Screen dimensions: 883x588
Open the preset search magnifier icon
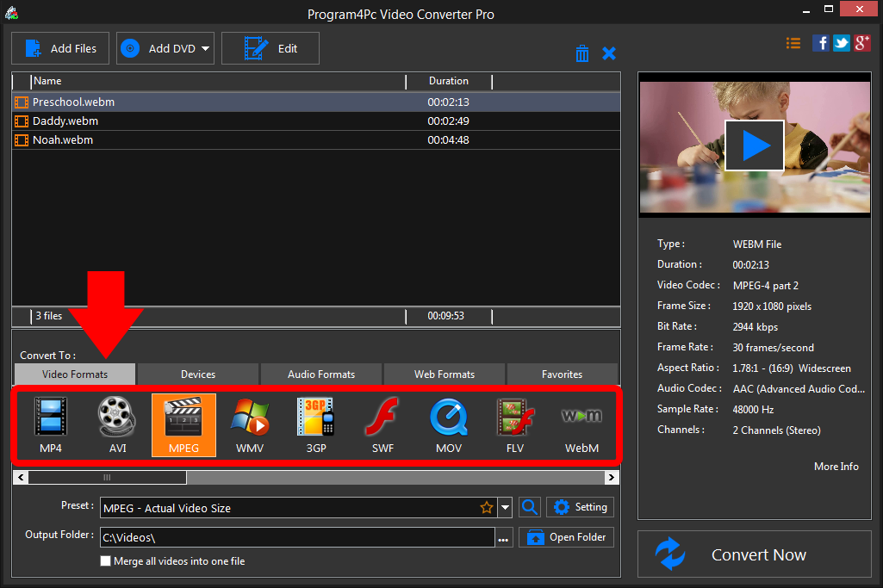click(x=529, y=507)
